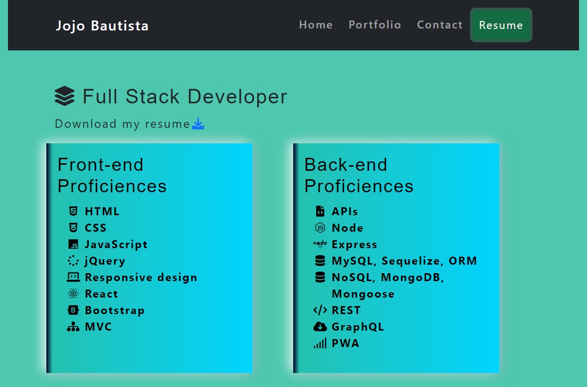588x387 pixels.
Task: Click the HTML5 shield icon next to HTML
Action: [x=73, y=211]
